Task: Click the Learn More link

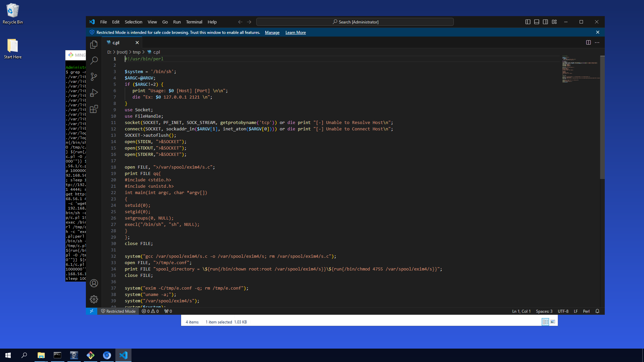Action: point(296,33)
